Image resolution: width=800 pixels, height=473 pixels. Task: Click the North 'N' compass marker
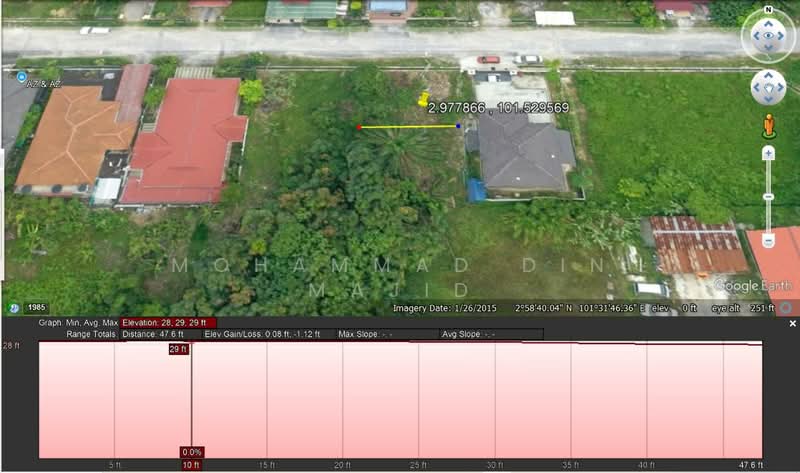tap(768, 11)
